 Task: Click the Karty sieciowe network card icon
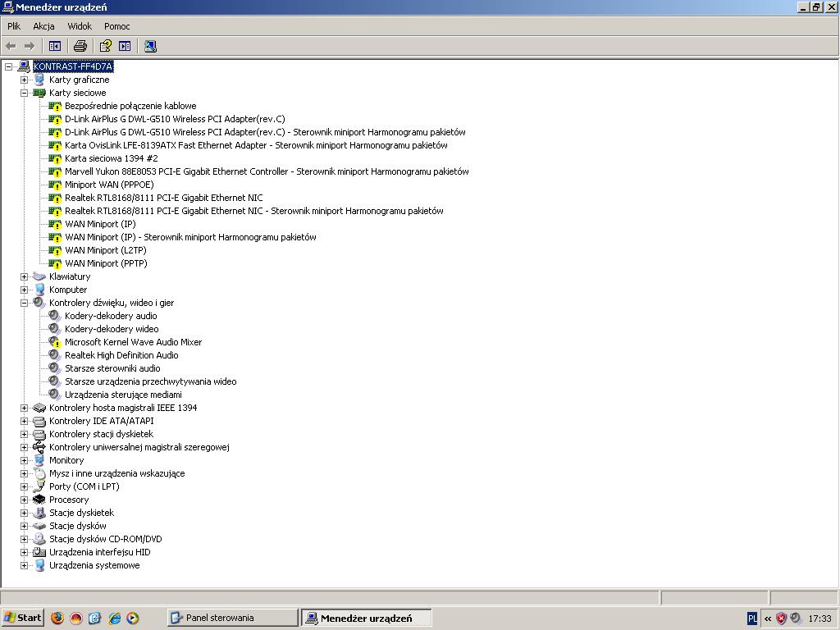[x=39, y=93]
